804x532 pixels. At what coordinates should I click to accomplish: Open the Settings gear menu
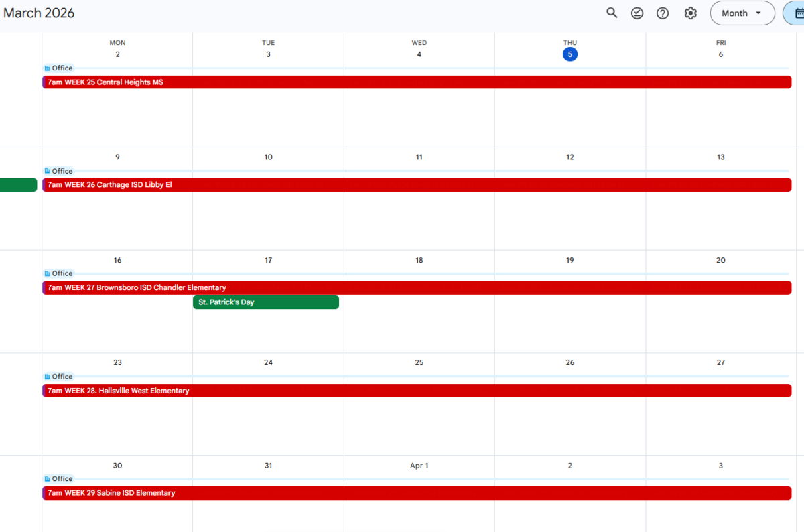(691, 13)
